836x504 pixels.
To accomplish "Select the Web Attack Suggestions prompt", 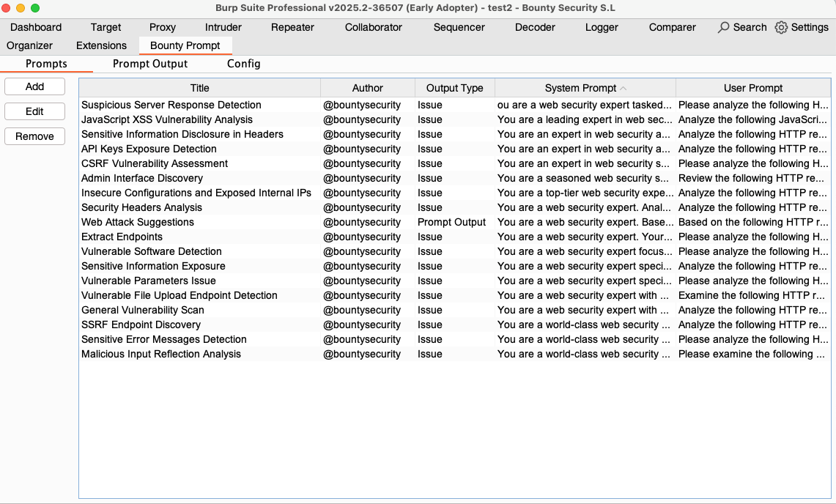I will (x=138, y=222).
